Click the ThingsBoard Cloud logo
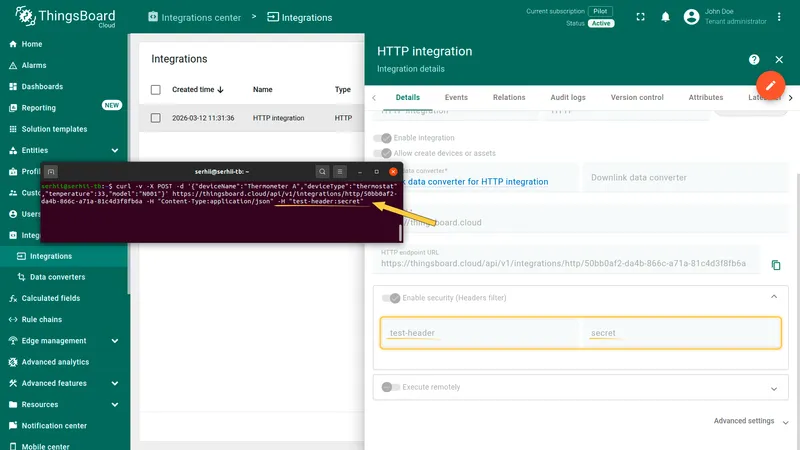The image size is (800, 450). click(x=65, y=17)
